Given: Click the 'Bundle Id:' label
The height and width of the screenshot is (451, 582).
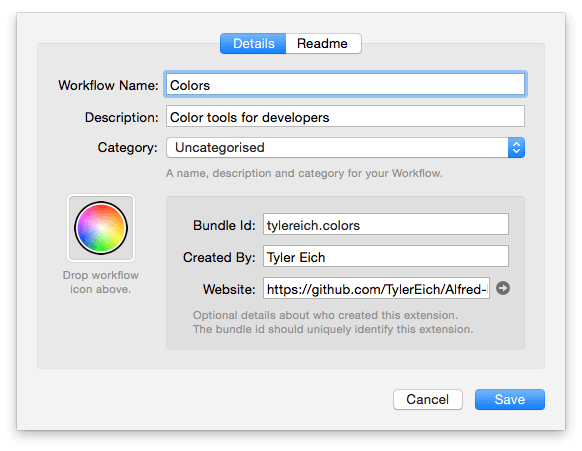Looking at the screenshot, I should [x=224, y=225].
